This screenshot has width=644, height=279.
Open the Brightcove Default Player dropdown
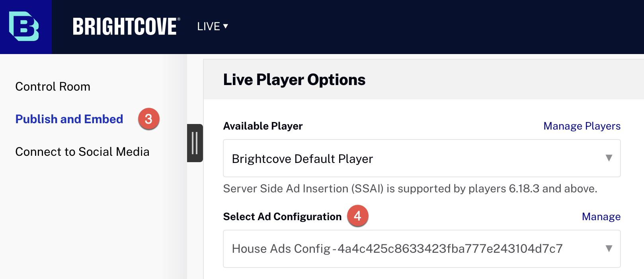click(x=422, y=158)
